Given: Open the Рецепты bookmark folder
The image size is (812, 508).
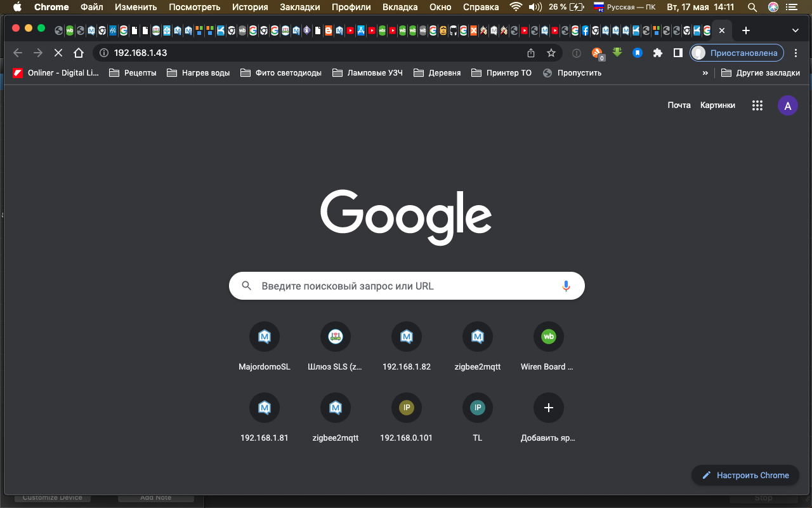Looking at the screenshot, I should (133, 73).
